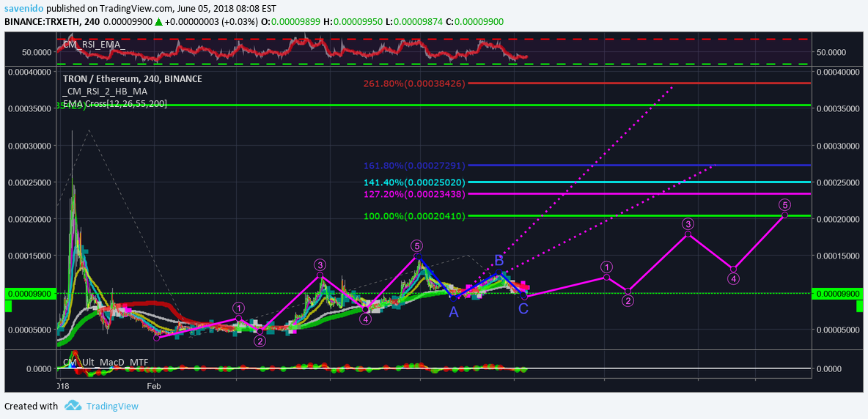Screen dimensions: 868x419
Task: Select completed wave 5 marker before wave A
Action: pos(416,245)
